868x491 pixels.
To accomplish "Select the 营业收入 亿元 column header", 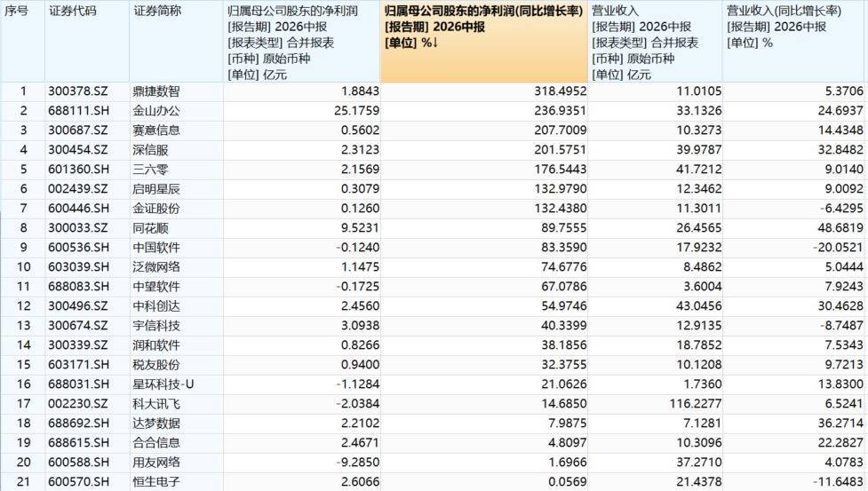I will tap(655, 42).
